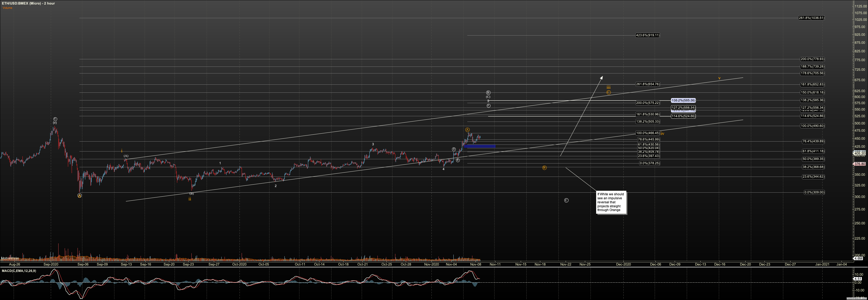Select the white circled C marker below annotation line
This screenshot has height=300, width=868.
click(x=566, y=200)
